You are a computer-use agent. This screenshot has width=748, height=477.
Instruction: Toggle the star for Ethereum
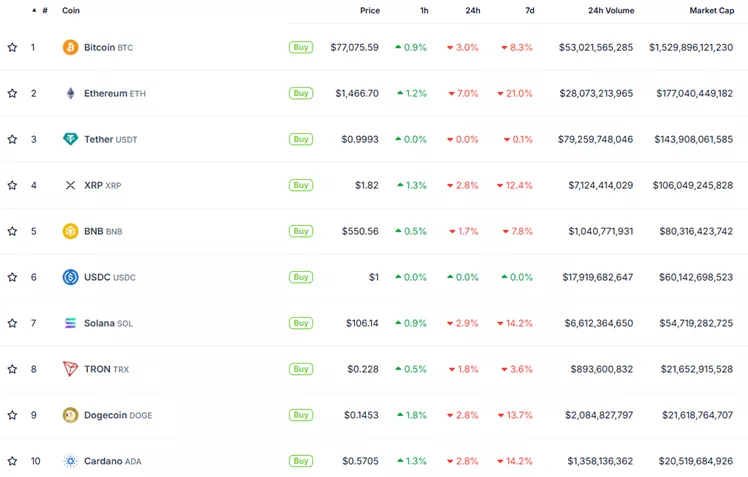12,93
